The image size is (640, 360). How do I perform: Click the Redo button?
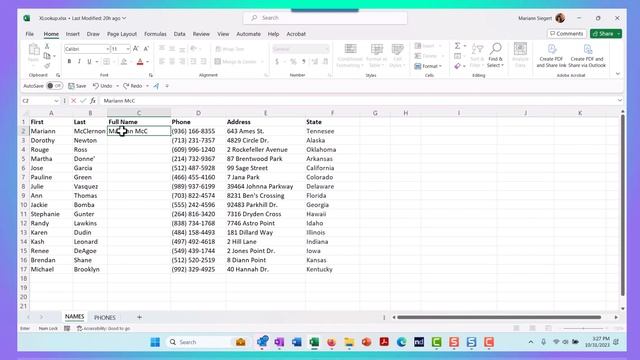pos(133,86)
